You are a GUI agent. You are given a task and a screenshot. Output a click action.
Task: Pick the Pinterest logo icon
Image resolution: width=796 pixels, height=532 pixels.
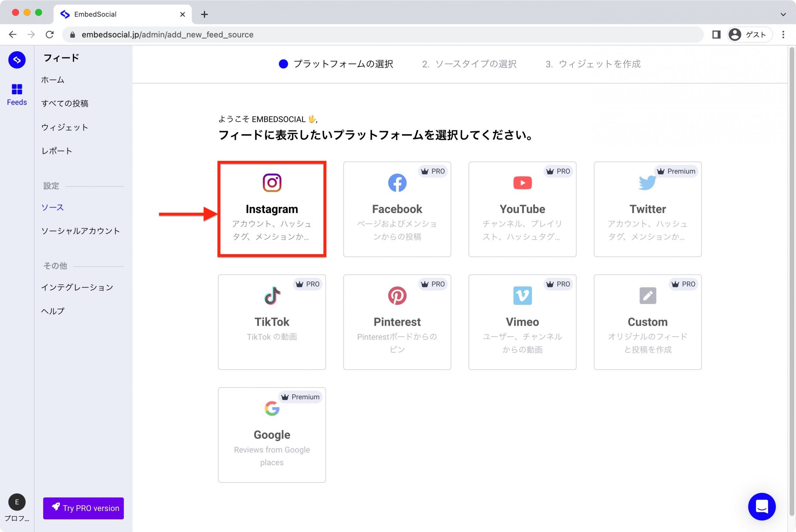click(x=397, y=296)
